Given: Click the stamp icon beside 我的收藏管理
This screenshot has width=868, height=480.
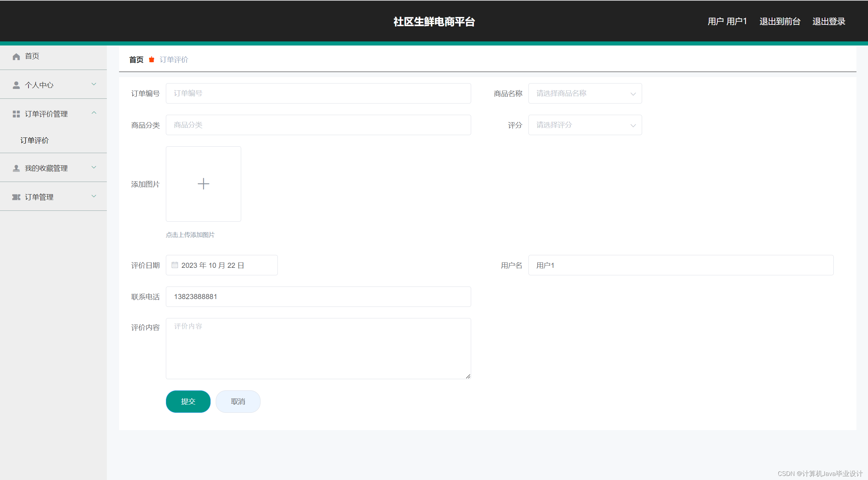Looking at the screenshot, I should pos(16,168).
